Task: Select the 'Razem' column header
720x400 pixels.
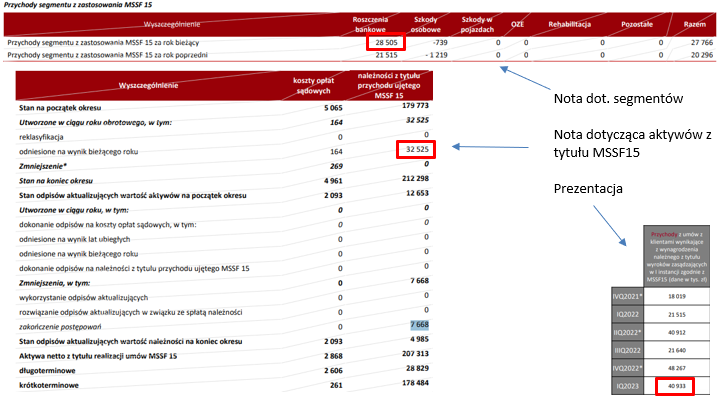Action: [x=694, y=24]
